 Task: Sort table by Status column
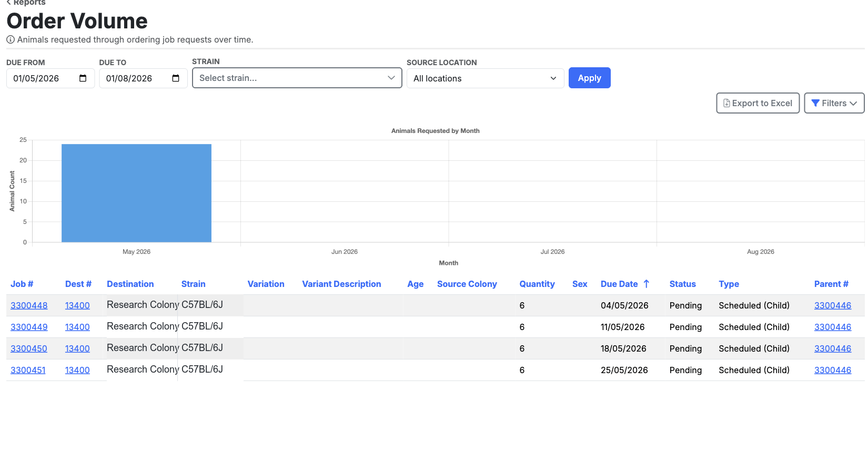tap(683, 284)
